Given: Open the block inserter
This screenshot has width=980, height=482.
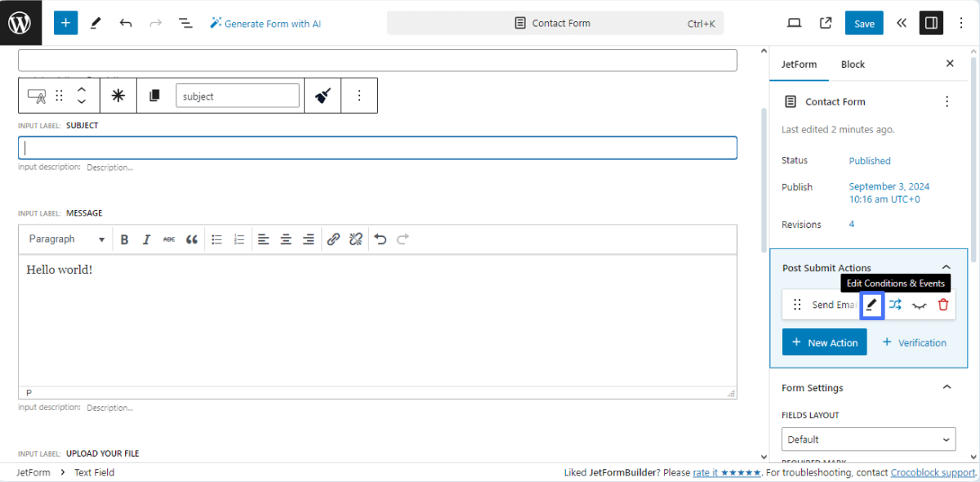Looking at the screenshot, I should point(65,22).
